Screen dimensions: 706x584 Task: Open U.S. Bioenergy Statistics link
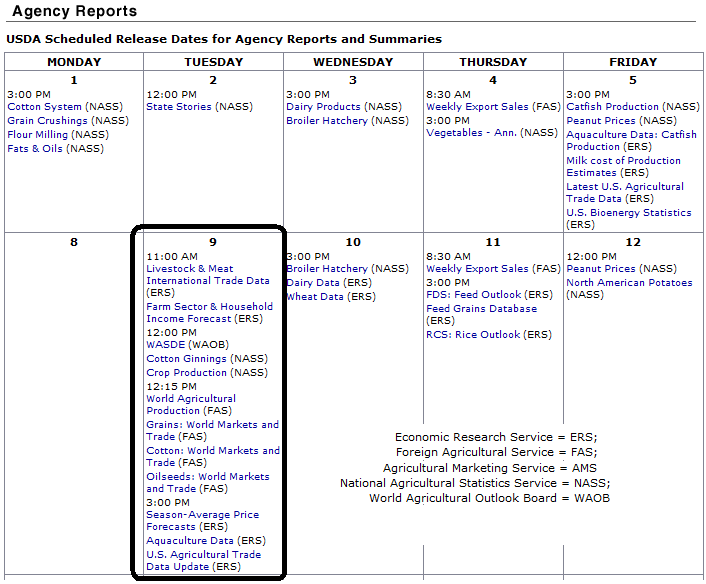point(629,213)
